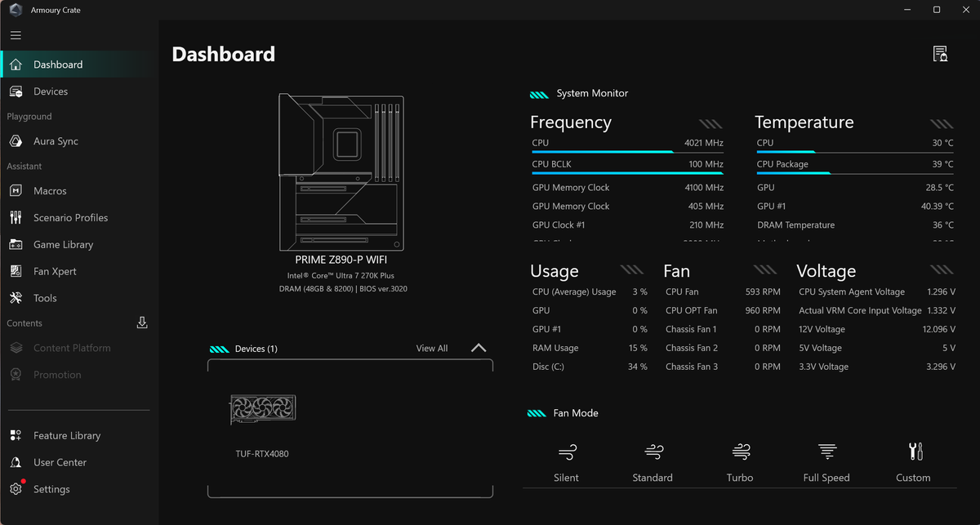Open Scenario Profiles page
The height and width of the screenshot is (525, 980).
coord(78,218)
